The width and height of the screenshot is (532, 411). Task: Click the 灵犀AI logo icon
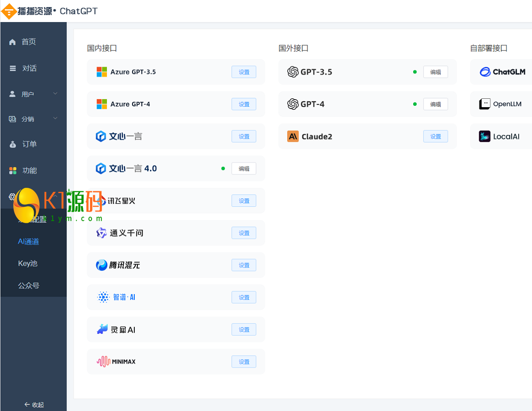102,329
